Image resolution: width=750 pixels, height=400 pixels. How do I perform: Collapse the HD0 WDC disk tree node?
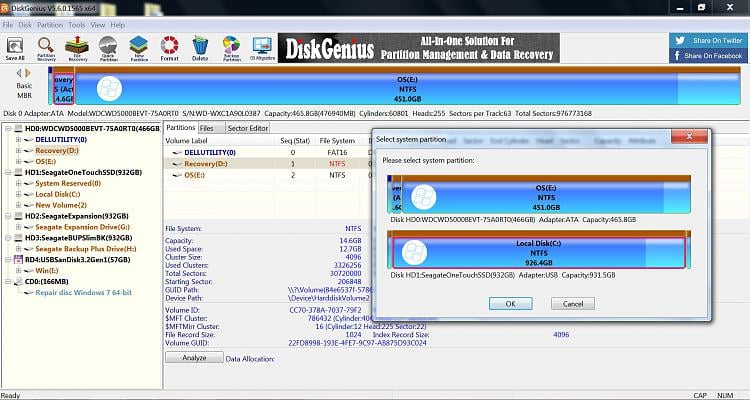coord(8,129)
